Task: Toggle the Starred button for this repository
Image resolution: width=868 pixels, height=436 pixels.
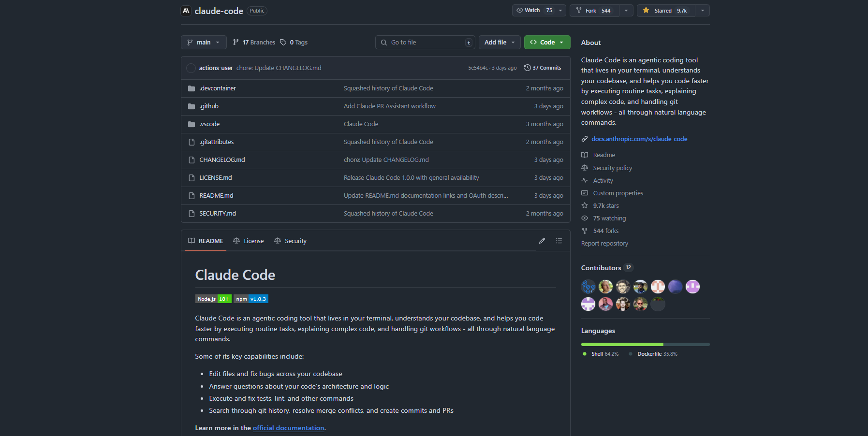Action: (x=666, y=11)
